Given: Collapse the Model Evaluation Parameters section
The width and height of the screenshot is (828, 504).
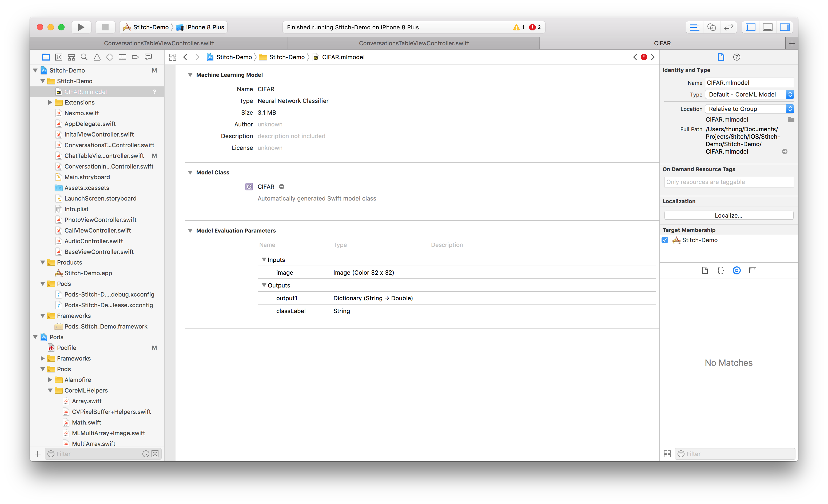Looking at the screenshot, I should pyautogui.click(x=190, y=230).
